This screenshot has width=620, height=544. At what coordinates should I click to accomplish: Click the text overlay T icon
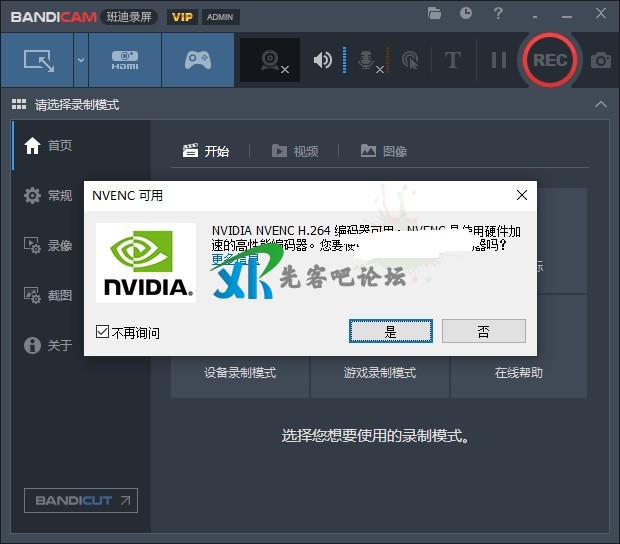click(452, 60)
